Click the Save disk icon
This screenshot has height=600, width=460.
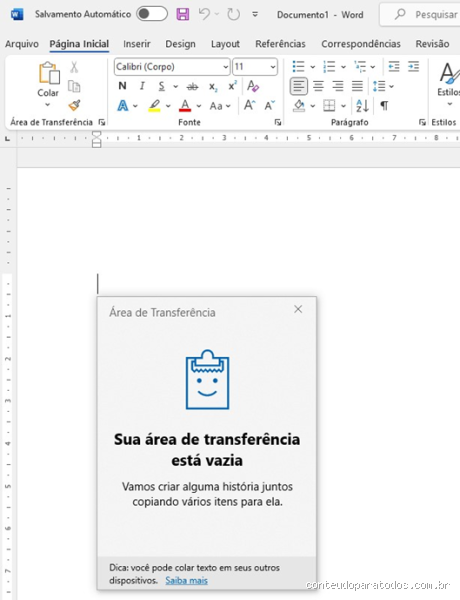tap(183, 15)
